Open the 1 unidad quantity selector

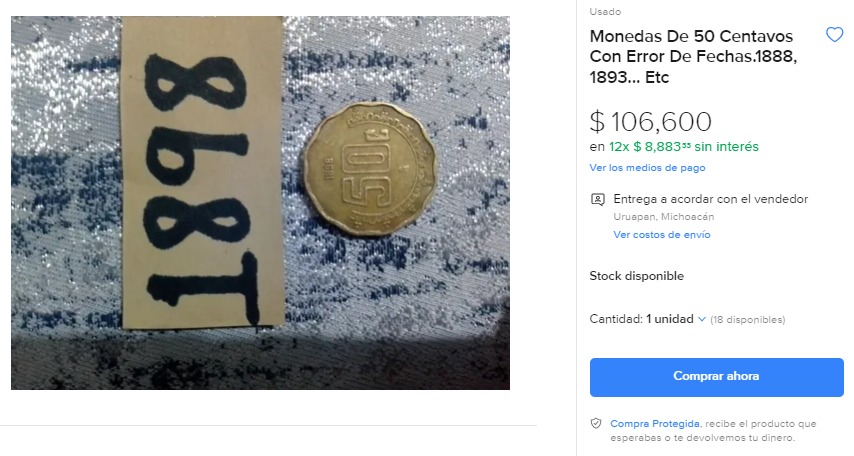pyautogui.click(x=669, y=319)
